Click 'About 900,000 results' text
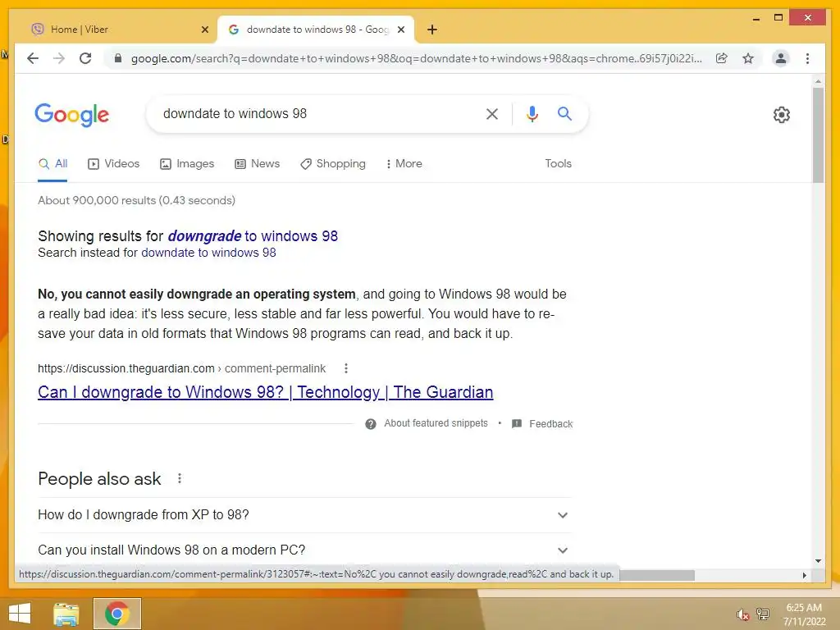The width and height of the screenshot is (840, 630). click(136, 200)
